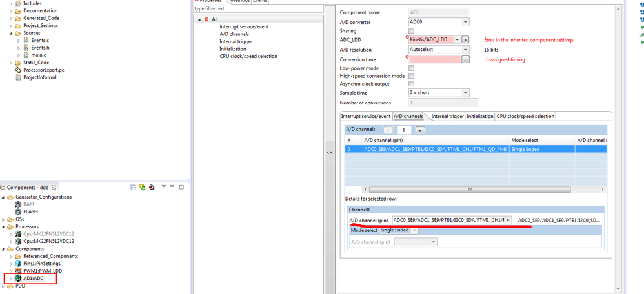This screenshot has height=294, width=644.
Task: Close the Components - ddd view tab
Action: (54, 187)
